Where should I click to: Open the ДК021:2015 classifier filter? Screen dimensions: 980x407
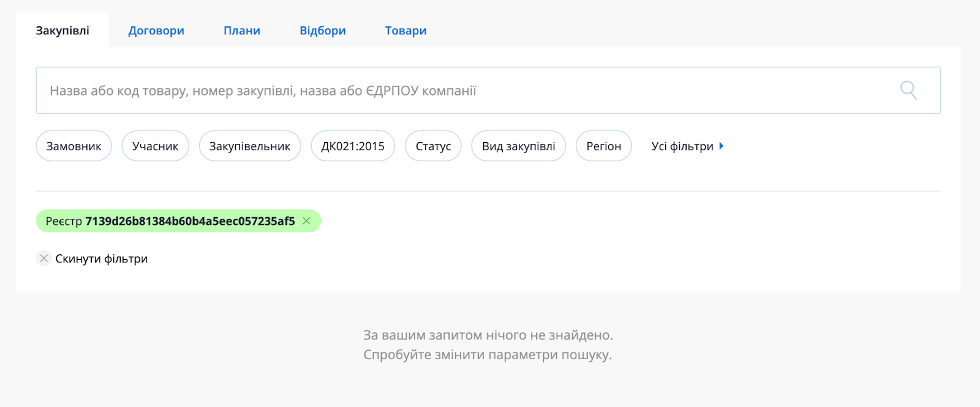coord(353,146)
